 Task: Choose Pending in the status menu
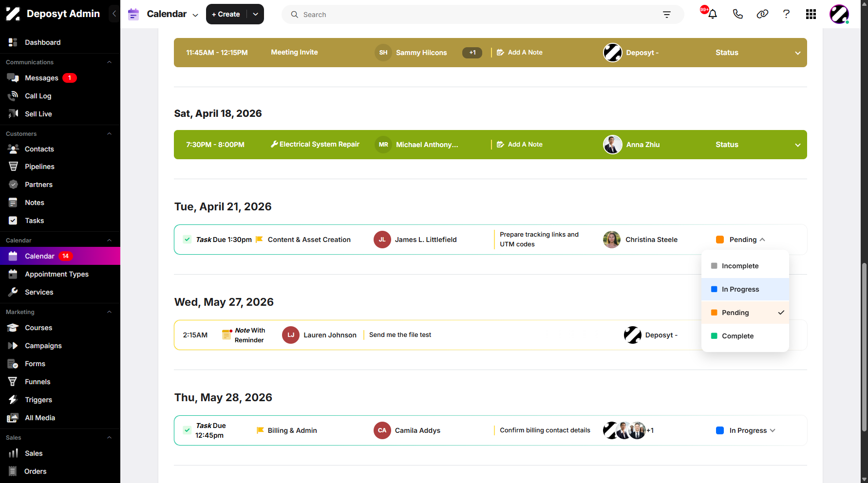(x=745, y=313)
